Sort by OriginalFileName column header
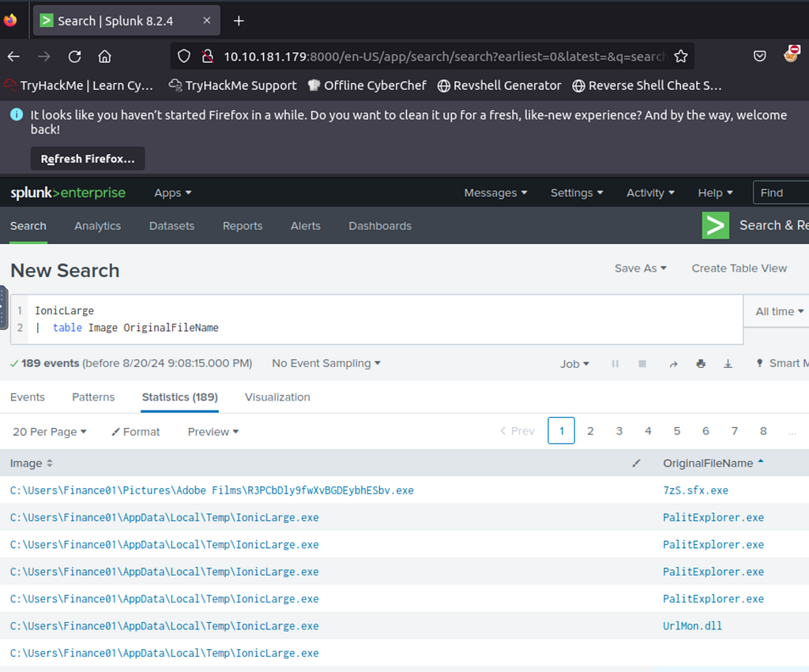The height and width of the screenshot is (672, 809). [x=713, y=463]
